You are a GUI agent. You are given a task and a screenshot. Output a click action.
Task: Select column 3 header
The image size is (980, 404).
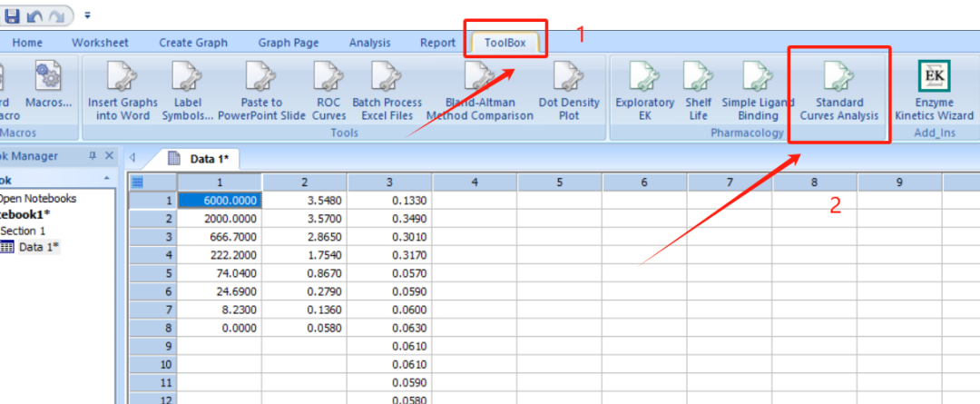click(x=389, y=182)
